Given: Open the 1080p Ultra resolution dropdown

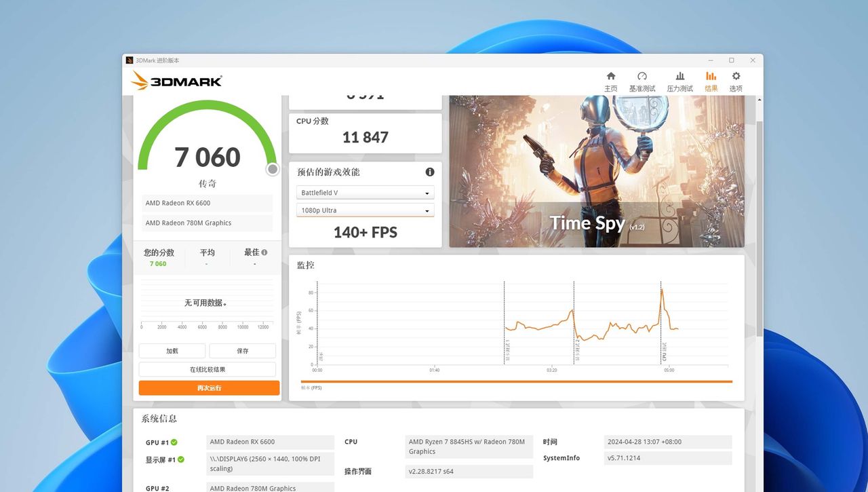Looking at the screenshot, I should pyautogui.click(x=365, y=210).
